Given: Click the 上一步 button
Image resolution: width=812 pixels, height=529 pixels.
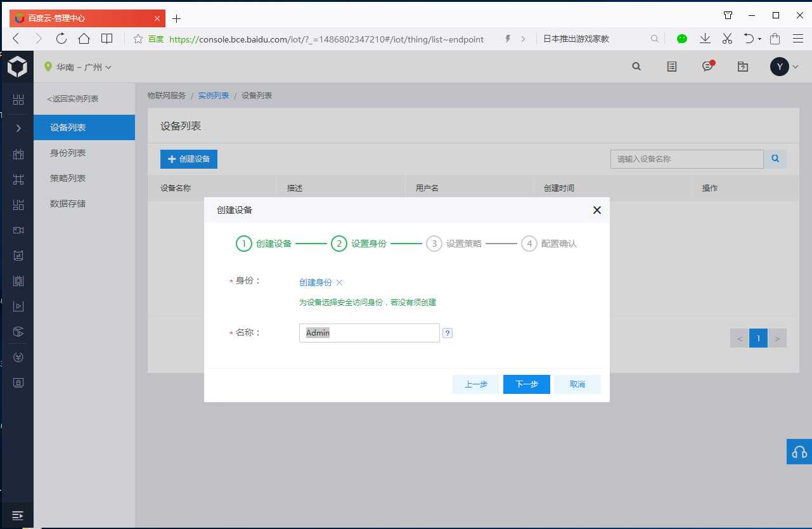Looking at the screenshot, I should 476,384.
